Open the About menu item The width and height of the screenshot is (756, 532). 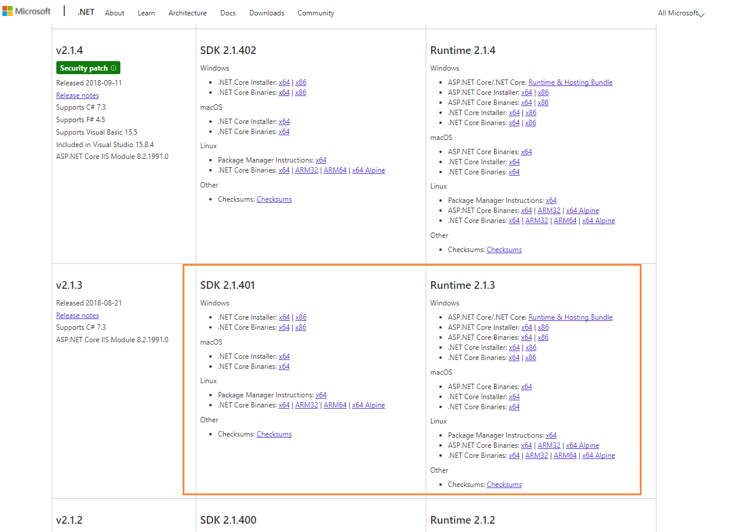(114, 13)
